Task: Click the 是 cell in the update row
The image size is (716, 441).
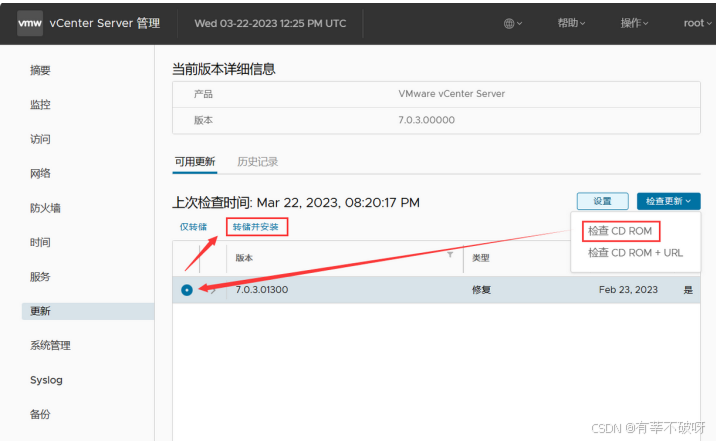Action: click(688, 290)
